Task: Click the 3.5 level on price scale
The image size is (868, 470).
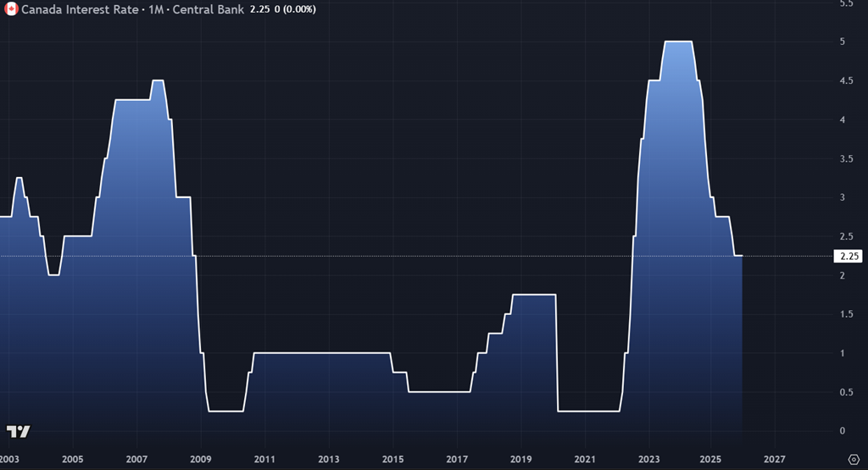Action: point(845,158)
